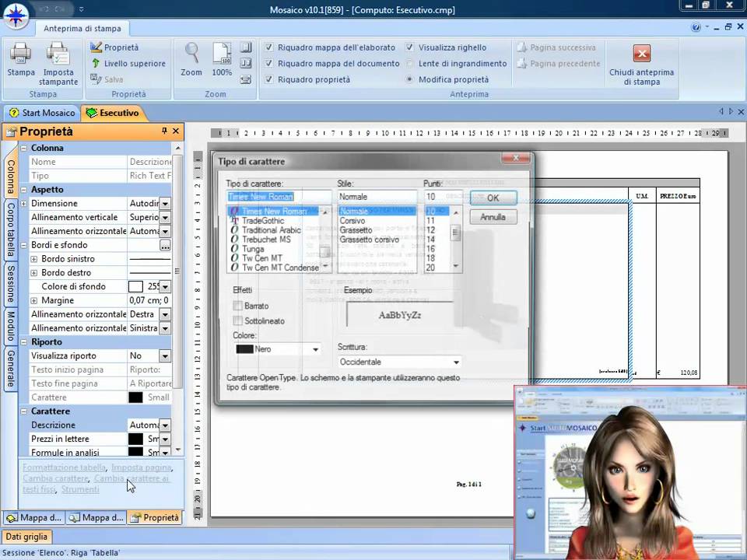The width and height of the screenshot is (747, 560).
Task: Select Grassetto style in list
Action: point(356,230)
